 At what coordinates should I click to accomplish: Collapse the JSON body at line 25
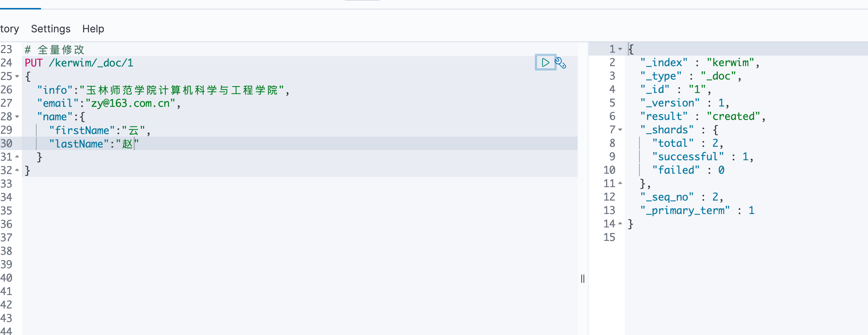point(17,76)
